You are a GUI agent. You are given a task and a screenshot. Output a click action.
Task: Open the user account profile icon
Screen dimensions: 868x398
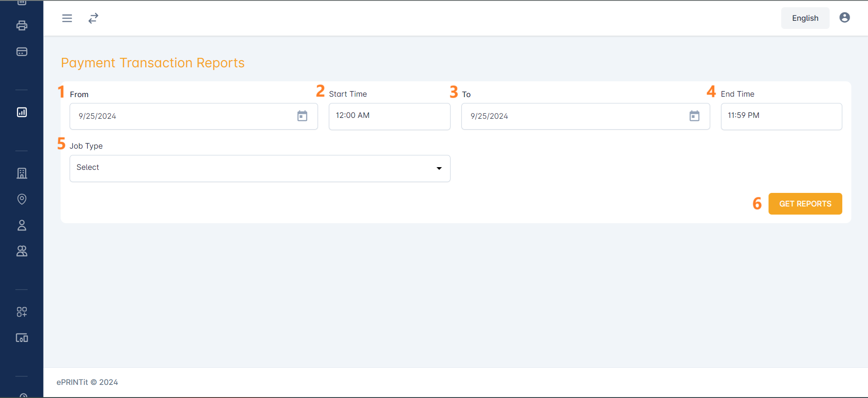point(844,18)
